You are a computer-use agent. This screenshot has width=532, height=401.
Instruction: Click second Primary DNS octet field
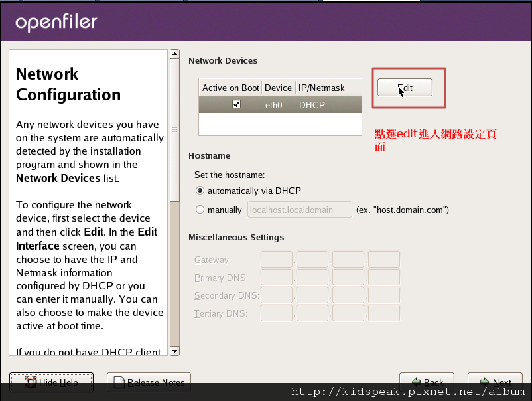coord(312,278)
